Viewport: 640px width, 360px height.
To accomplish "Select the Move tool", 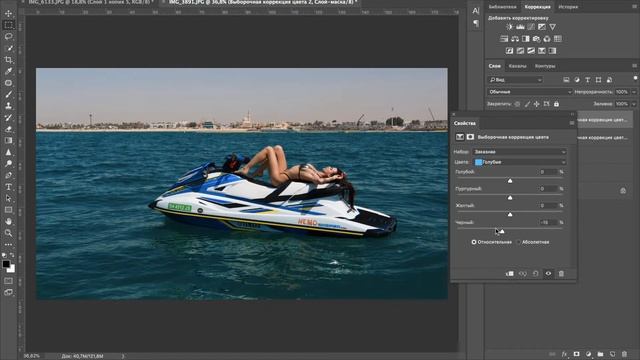I will 8,13.
